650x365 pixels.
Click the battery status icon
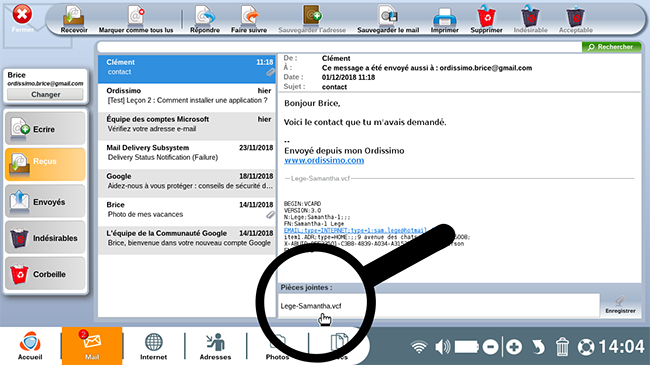point(467,347)
